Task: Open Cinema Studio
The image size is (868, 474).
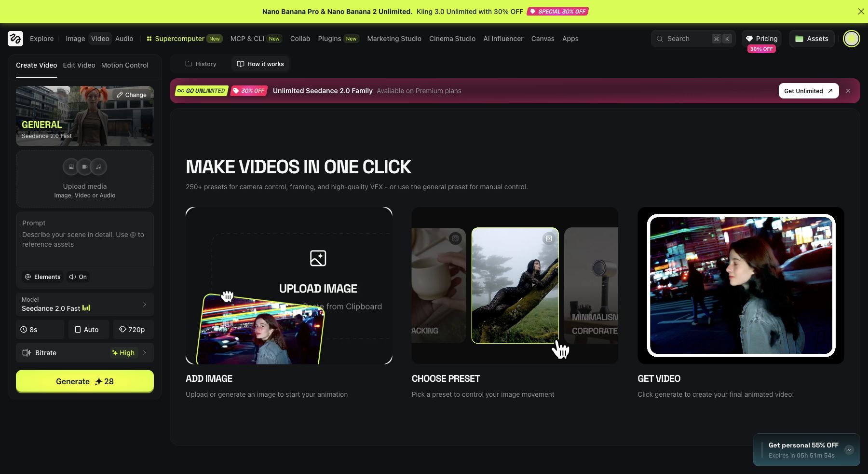Action: coord(452,39)
